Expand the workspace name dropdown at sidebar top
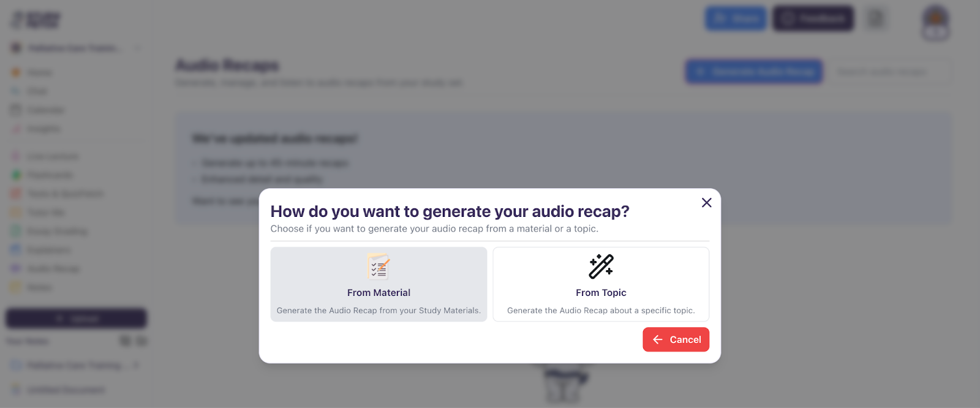The height and width of the screenshot is (408, 980). (138, 48)
